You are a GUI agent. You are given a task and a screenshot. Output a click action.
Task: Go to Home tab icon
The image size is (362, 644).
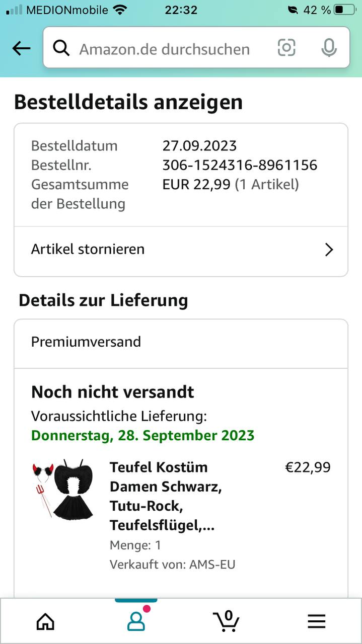click(x=45, y=621)
